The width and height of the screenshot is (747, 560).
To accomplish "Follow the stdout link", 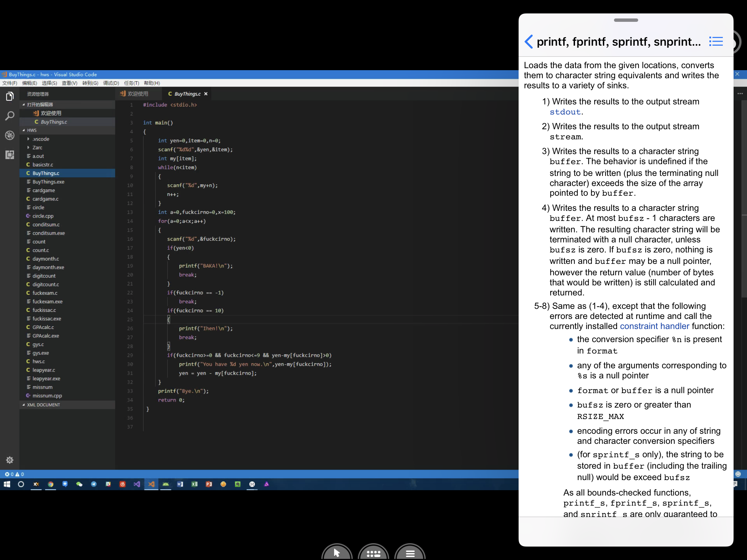I will [x=565, y=112].
